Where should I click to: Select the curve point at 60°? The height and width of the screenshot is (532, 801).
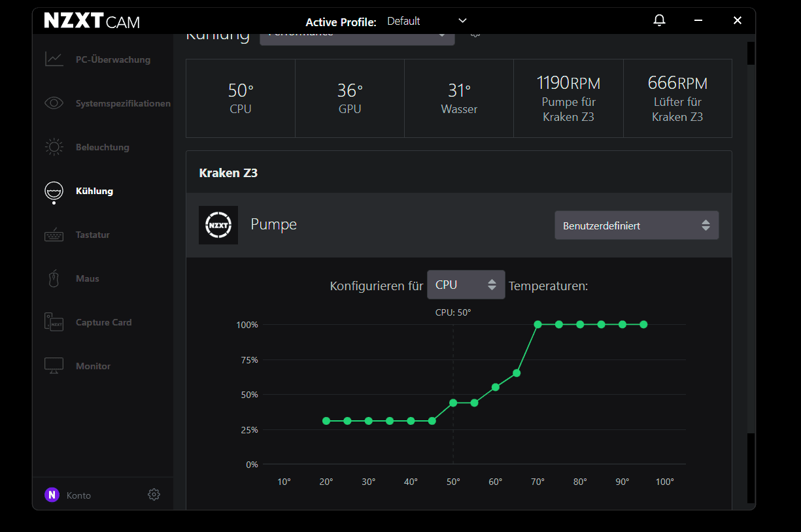click(x=496, y=387)
